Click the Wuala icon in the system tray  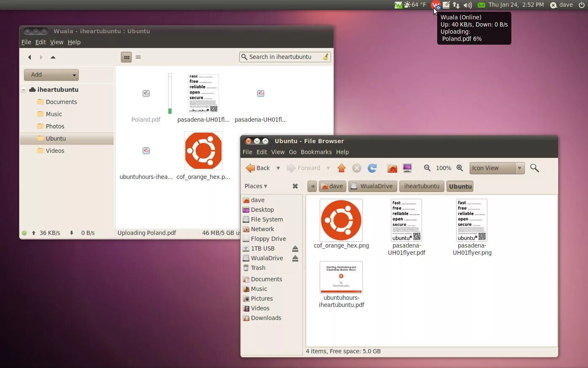pos(436,5)
